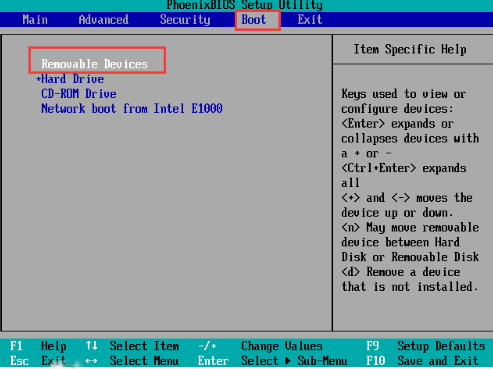This screenshot has width=493, height=369.
Task: Go to the Exit menu tab
Action: tap(310, 20)
